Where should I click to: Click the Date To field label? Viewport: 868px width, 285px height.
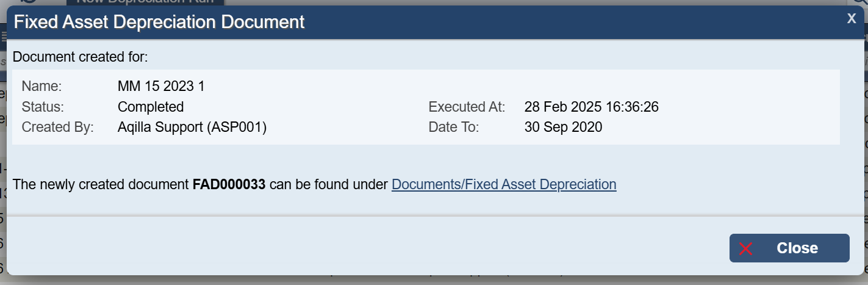[x=454, y=127]
